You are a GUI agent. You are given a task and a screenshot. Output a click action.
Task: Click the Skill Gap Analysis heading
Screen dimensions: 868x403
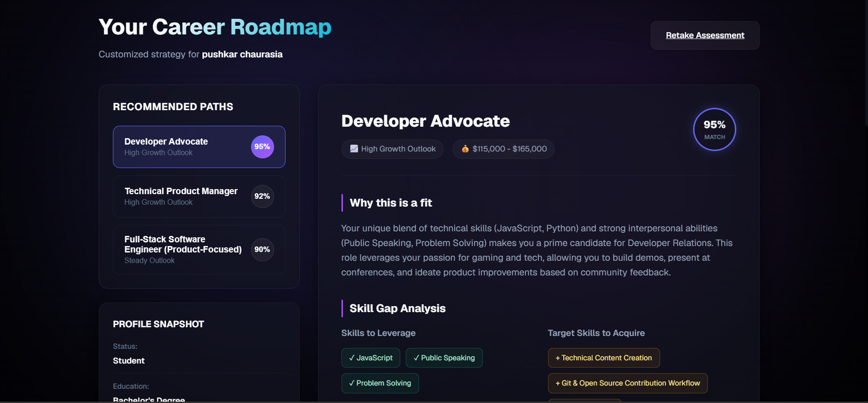398,308
